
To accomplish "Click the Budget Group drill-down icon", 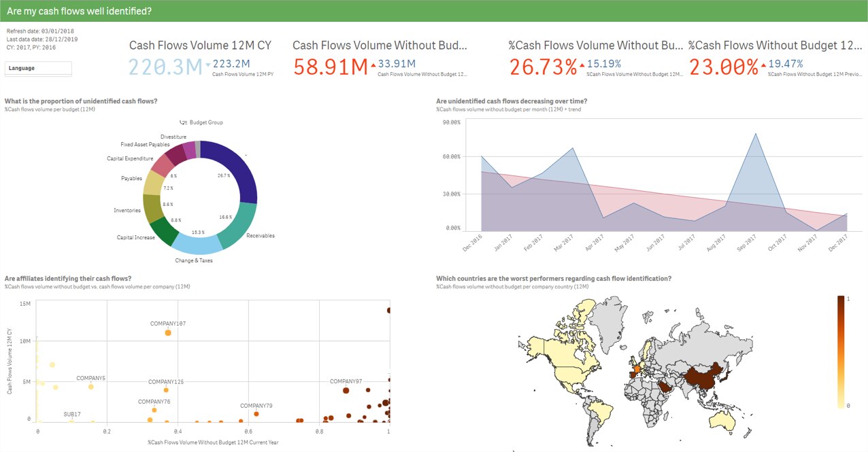I will pos(183,122).
